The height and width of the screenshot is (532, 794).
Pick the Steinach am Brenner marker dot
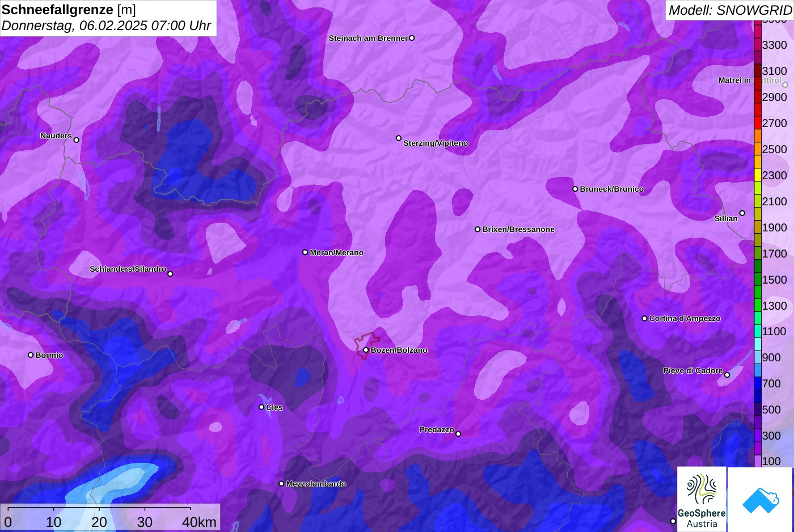tap(412, 38)
